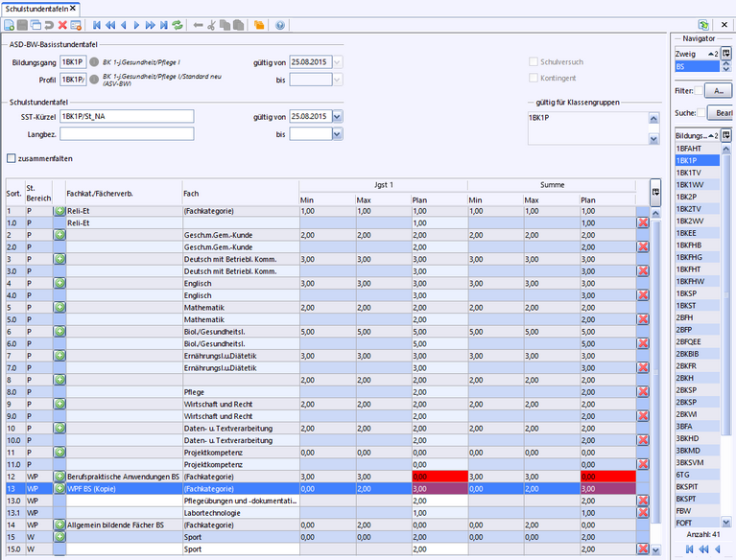736x560 pixels.
Task: Click the green refresh arrows icon
Action: click(x=177, y=24)
